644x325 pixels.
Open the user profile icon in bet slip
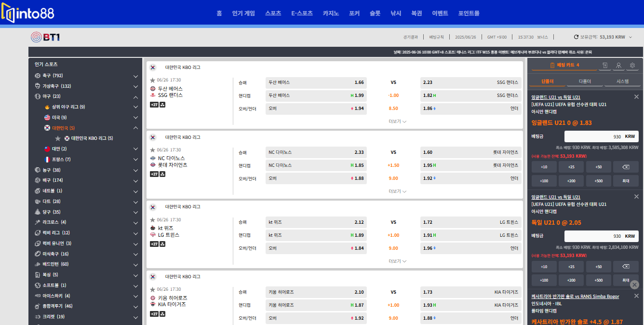tap(619, 66)
